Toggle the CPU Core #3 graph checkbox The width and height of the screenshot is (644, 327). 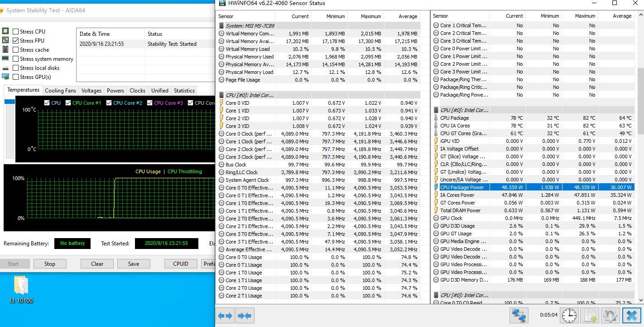pyautogui.click(x=149, y=103)
